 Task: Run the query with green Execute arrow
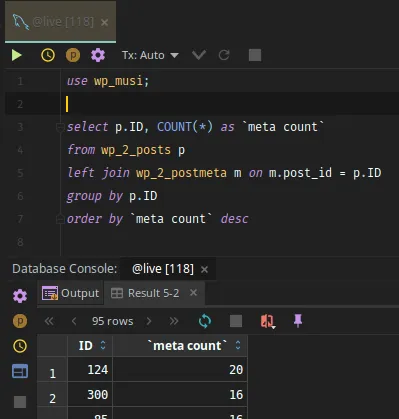click(17, 55)
